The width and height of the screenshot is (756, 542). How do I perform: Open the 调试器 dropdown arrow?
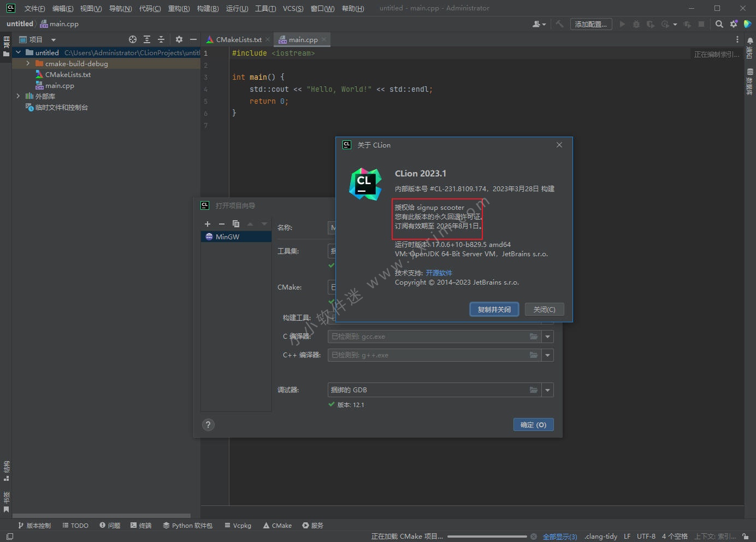547,390
